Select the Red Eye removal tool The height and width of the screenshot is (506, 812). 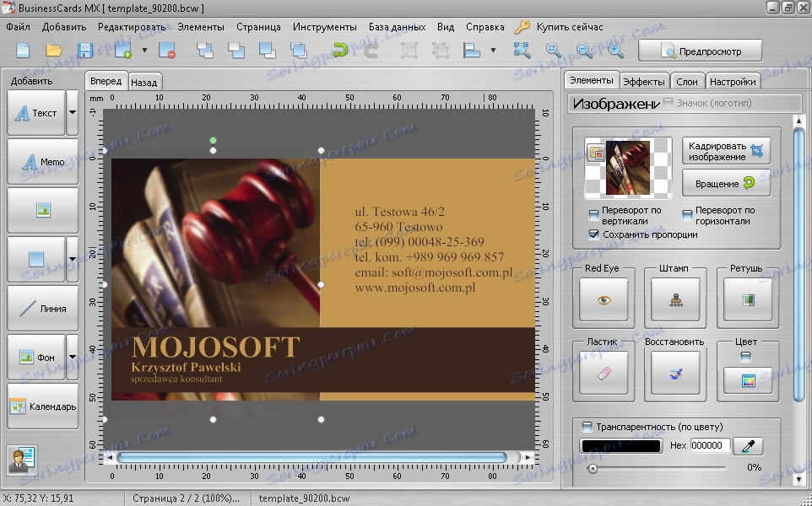604,300
